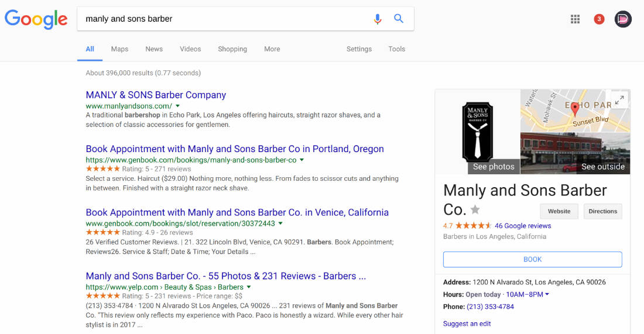644x334 pixels.
Task: Switch to the Maps tab
Action: [x=119, y=49]
